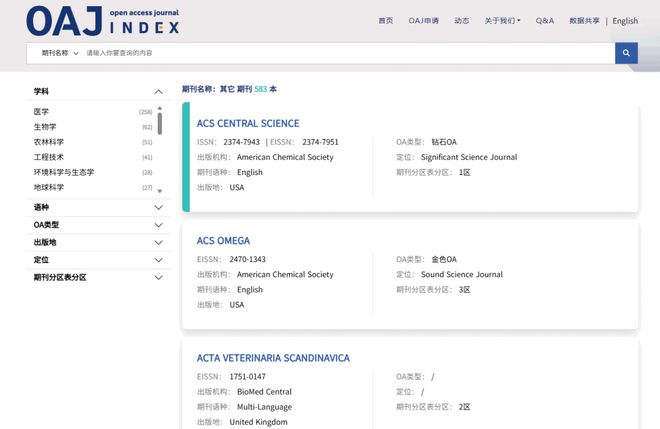Click EISSN value 1751-0147

pyautogui.click(x=248, y=376)
